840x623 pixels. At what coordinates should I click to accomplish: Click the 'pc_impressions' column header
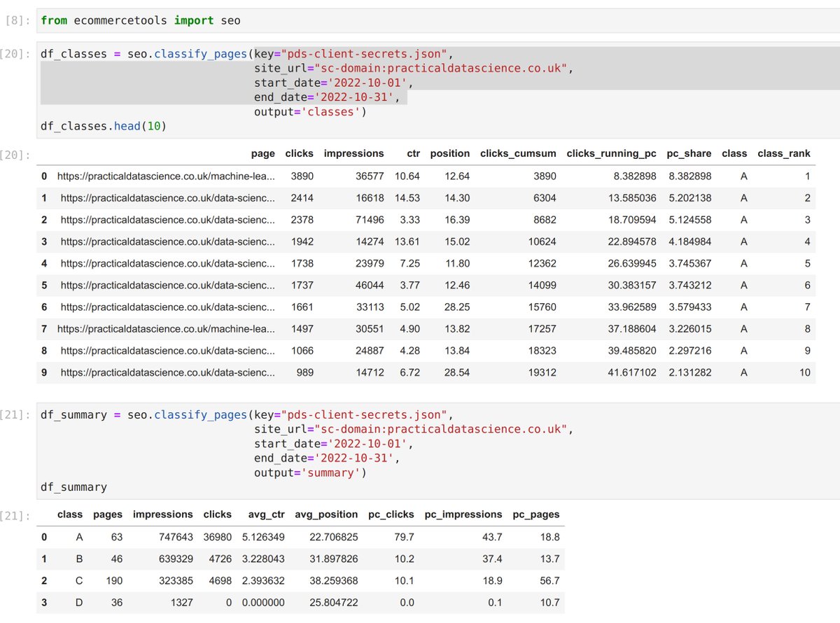coord(463,514)
